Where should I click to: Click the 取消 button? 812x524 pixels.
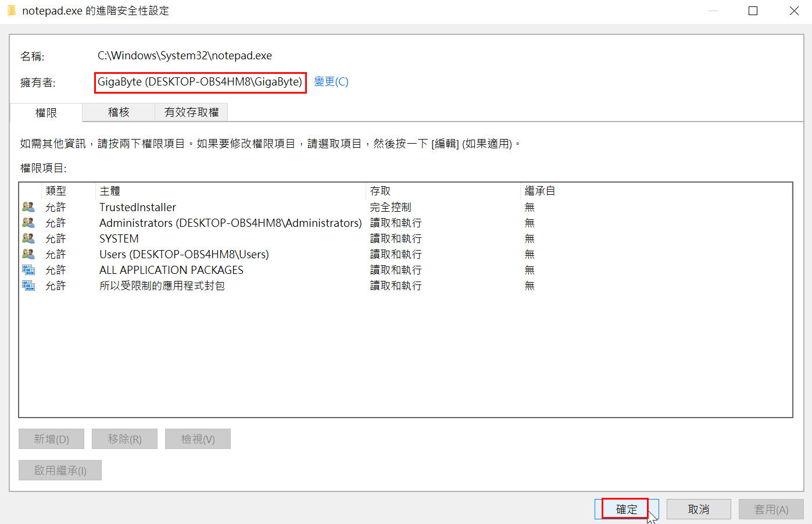tap(698, 509)
